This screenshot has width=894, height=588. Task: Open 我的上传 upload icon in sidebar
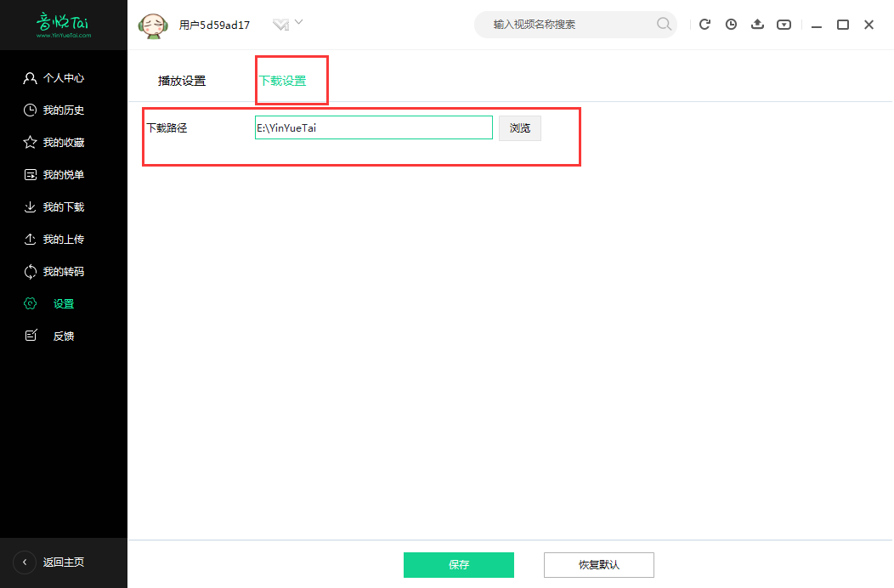(28, 239)
